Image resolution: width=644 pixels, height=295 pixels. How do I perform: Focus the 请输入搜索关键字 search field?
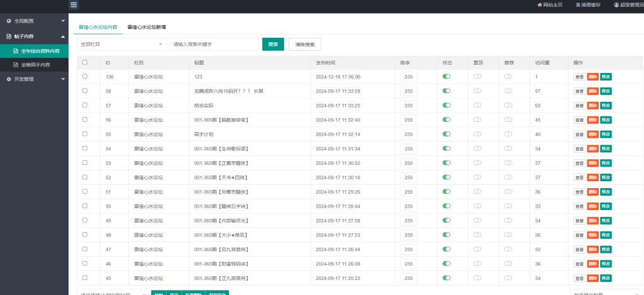(214, 45)
